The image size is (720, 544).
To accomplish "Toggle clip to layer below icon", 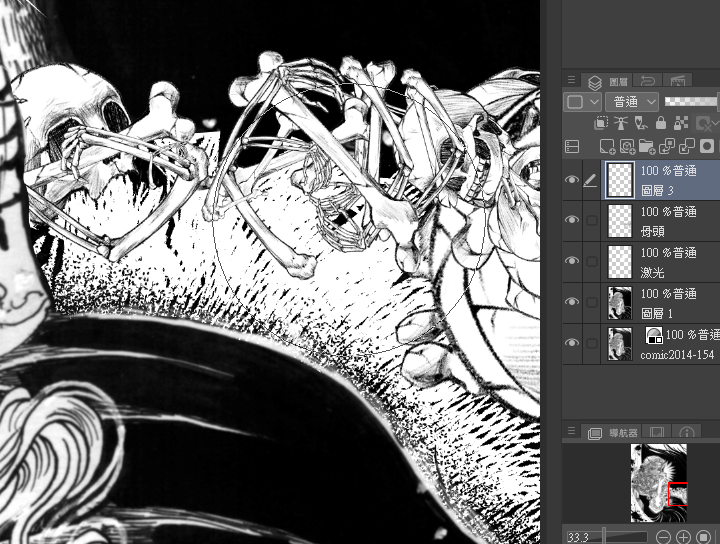I will [601, 123].
